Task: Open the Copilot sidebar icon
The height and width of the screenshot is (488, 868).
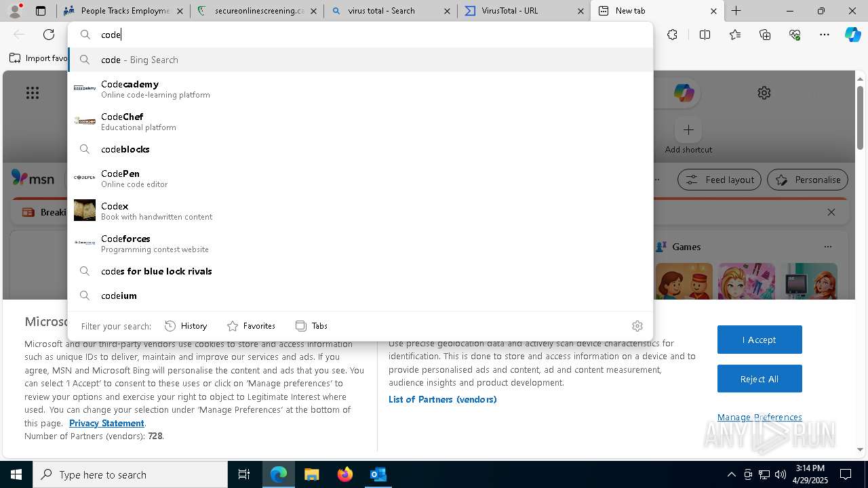Action: pos(853,35)
